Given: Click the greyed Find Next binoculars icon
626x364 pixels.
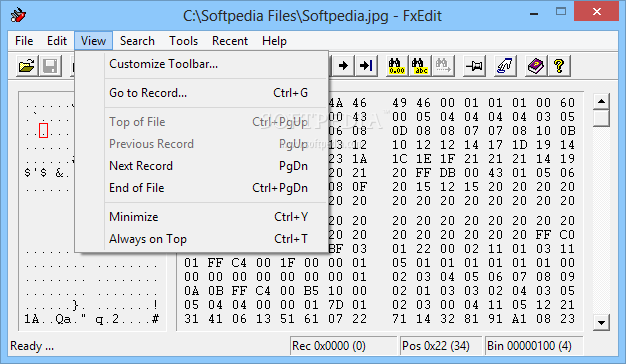Looking at the screenshot, I should [443, 66].
